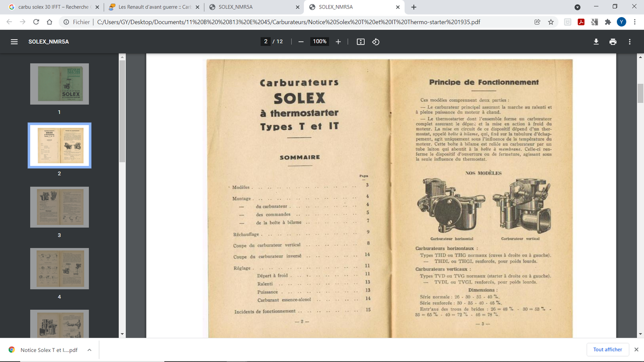644x362 pixels.
Task: Download the PDF file
Action: [596, 42]
